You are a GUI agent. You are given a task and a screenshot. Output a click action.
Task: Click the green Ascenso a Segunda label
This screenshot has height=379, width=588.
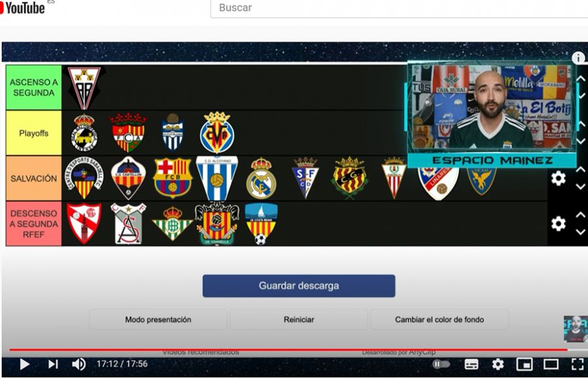coord(34,88)
